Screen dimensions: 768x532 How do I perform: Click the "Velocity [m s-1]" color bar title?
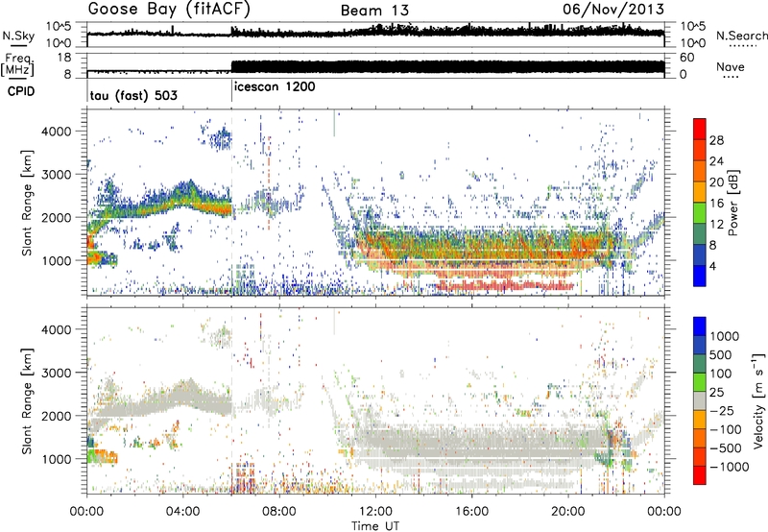click(758, 400)
